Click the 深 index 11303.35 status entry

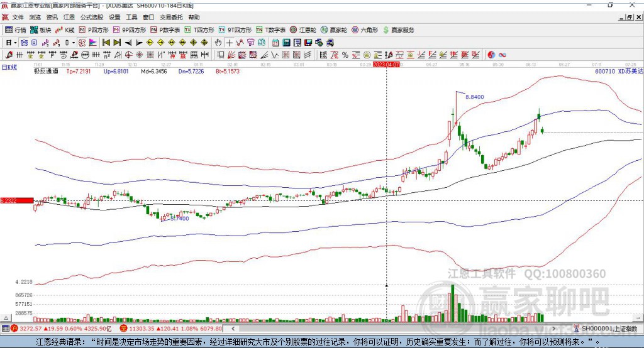[x=171, y=329]
